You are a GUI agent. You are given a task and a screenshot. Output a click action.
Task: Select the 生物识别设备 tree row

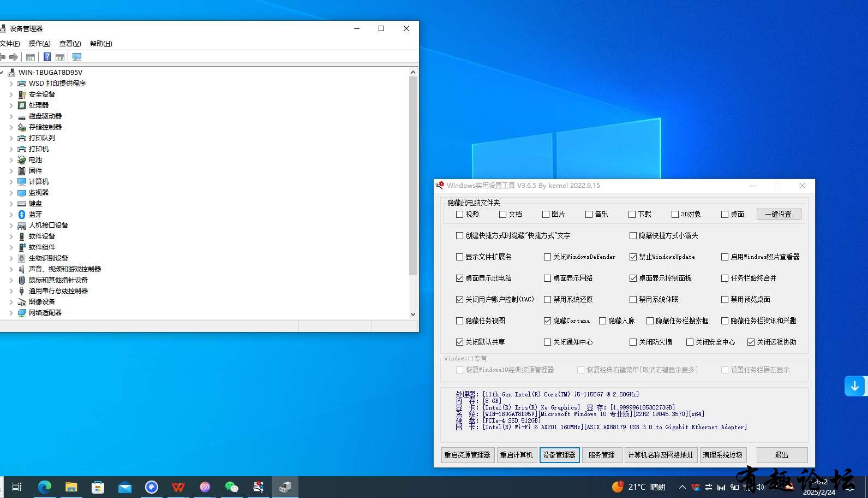point(48,258)
